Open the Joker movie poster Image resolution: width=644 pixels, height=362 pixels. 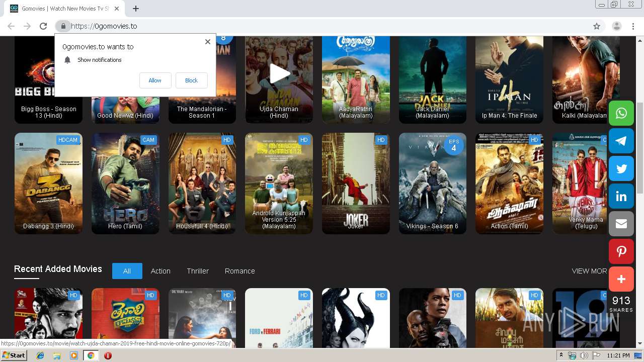click(356, 184)
